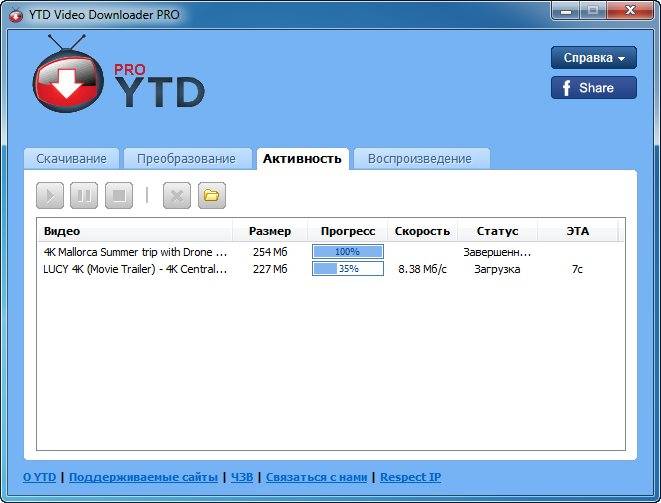Click the stop download toolbar icon
Screen dimensions: 661x503
point(119,196)
